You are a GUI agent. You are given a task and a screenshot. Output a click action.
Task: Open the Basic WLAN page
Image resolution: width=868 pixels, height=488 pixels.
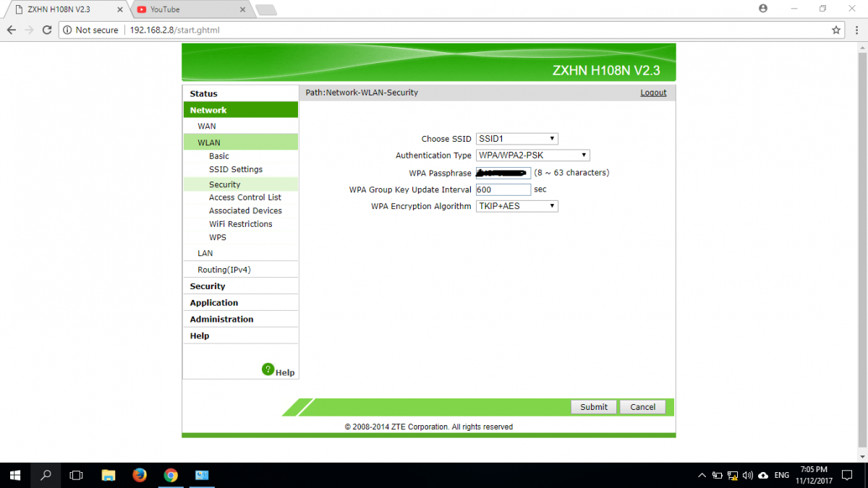(x=219, y=156)
